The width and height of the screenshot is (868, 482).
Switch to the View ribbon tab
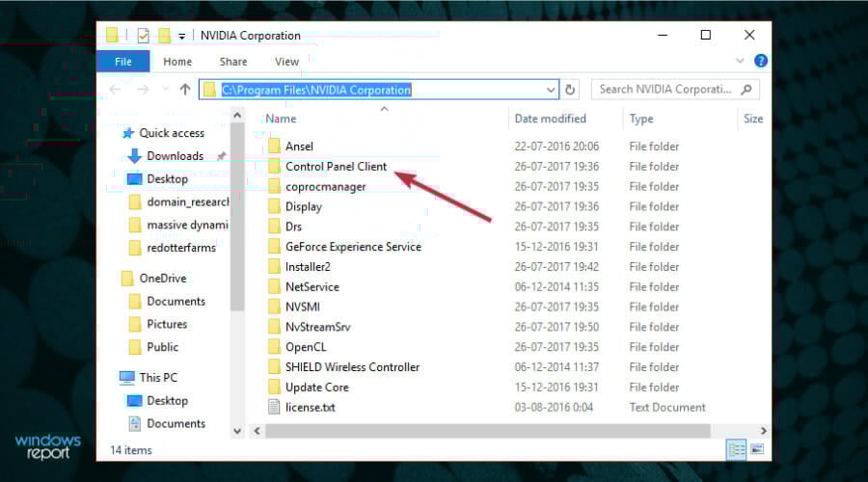(x=286, y=62)
